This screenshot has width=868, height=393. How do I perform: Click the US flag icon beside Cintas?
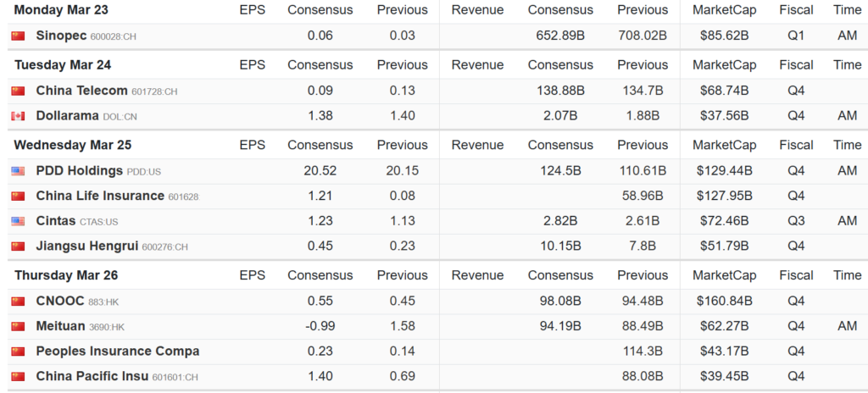18,221
